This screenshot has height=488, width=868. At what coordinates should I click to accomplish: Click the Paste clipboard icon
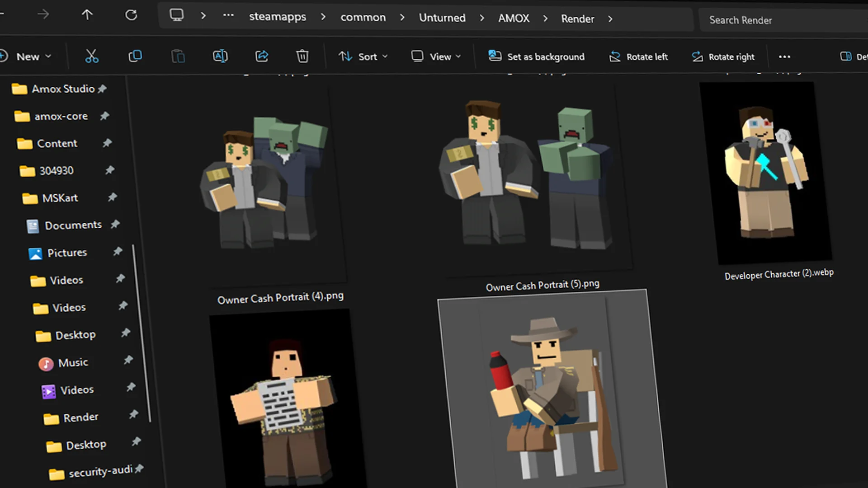(x=178, y=56)
